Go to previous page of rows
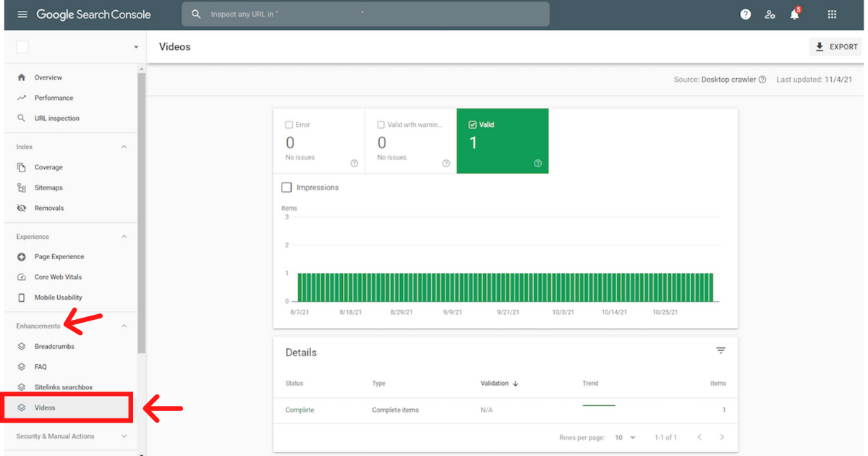The width and height of the screenshot is (868, 456). (699, 437)
